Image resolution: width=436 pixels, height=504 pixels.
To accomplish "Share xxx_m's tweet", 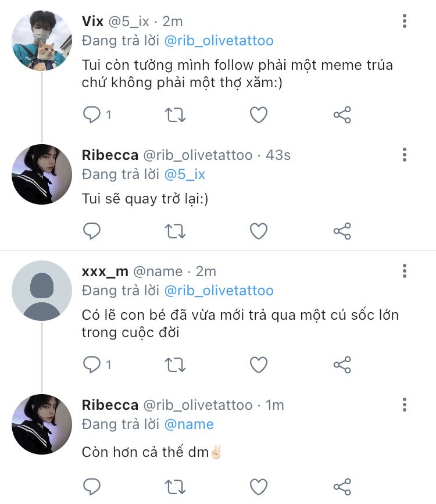I will tap(342, 364).
